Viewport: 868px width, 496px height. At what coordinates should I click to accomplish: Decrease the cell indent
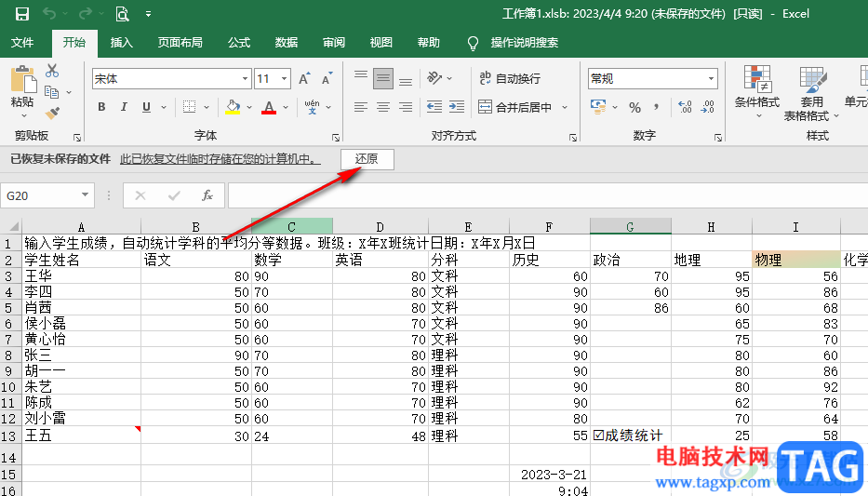click(x=434, y=107)
